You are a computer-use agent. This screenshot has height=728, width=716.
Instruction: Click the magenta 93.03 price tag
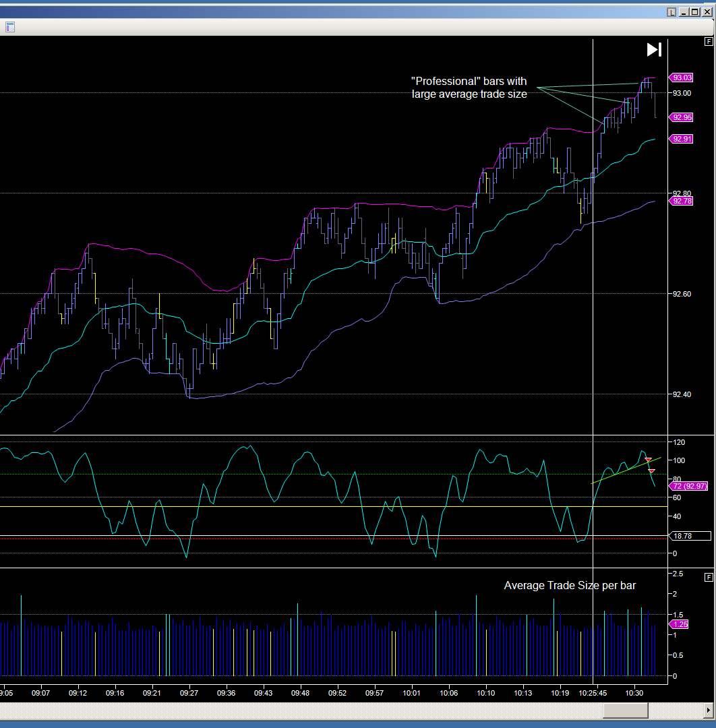pos(681,78)
